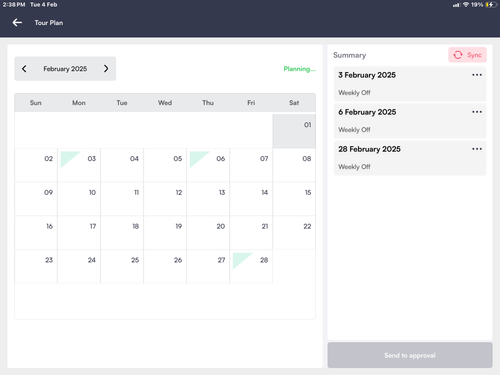
Task: Click the 6 February 2025 summary card
Action: pyautogui.click(x=410, y=121)
